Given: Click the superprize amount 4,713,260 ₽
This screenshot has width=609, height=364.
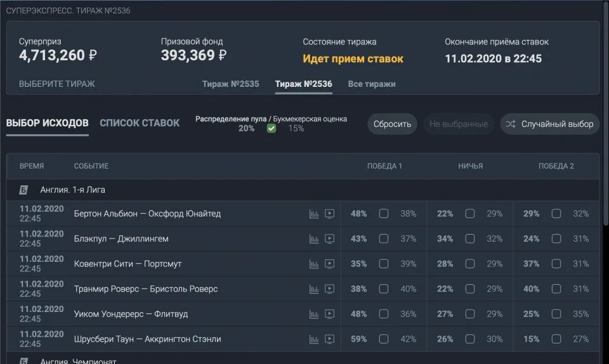Looking at the screenshot, I should point(58,56).
